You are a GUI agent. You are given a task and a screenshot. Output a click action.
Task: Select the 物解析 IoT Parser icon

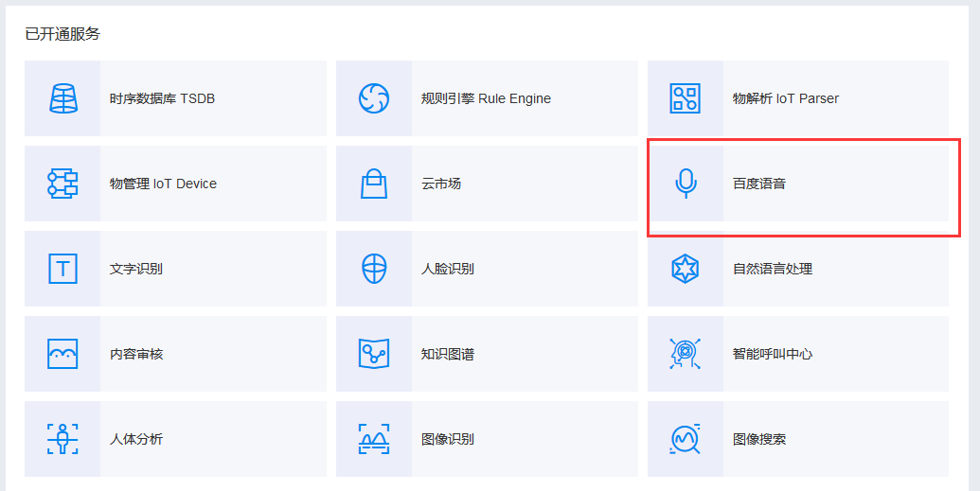point(685,98)
